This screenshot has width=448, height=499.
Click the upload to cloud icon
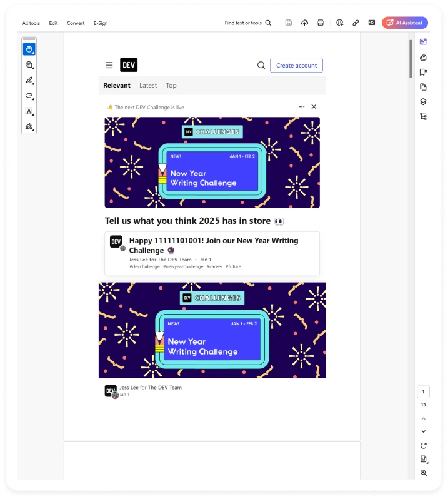[305, 23]
